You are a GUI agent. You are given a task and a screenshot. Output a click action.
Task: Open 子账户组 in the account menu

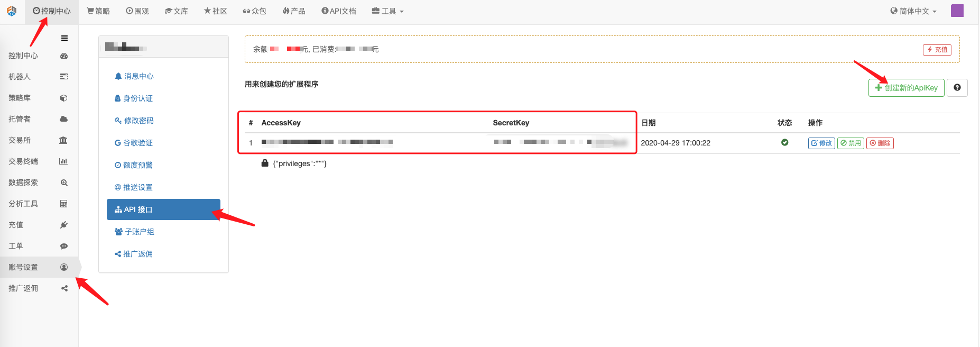coord(134,232)
